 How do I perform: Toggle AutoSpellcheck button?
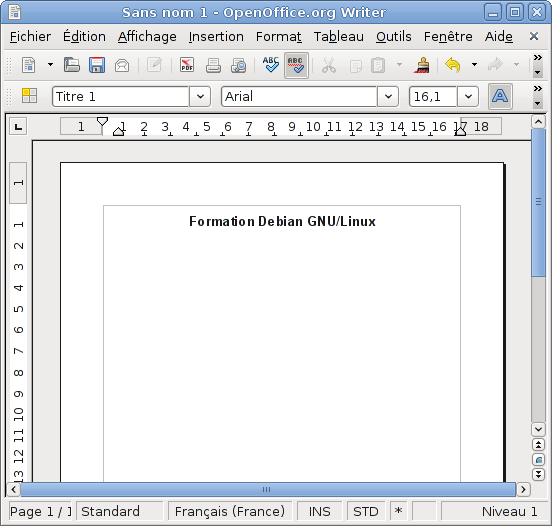pos(296,65)
